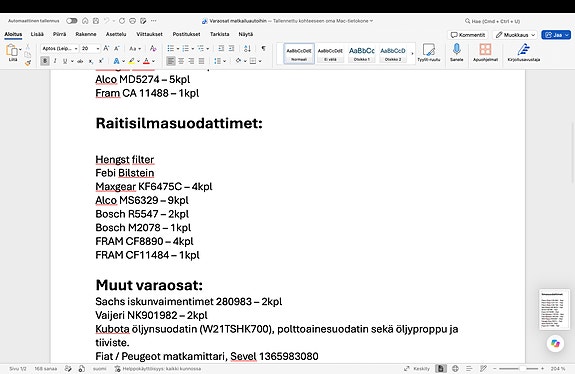The width and height of the screenshot is (575, 374).
Task: Toggle Strikethrough formatting
Action: pyautogui.click(x=80, y=61)
